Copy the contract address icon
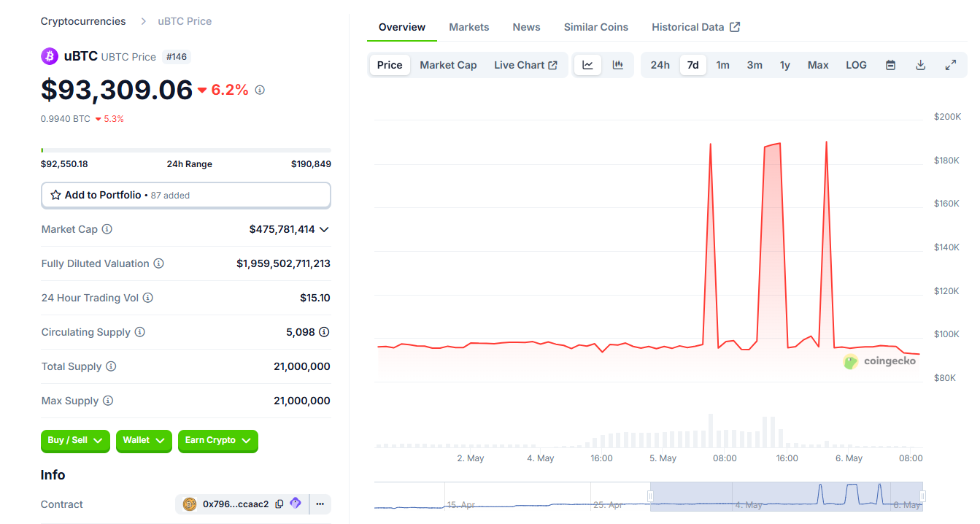The image size is (980, 524). click(x=279, y=504)
